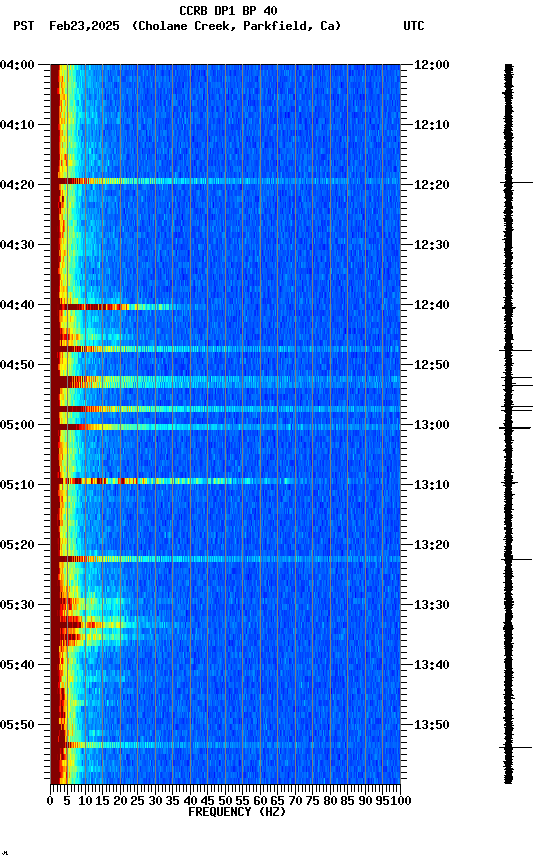Click the 75 Hz frequency axis label
Viewport: 552px width, 864px height.
(312, 802)
